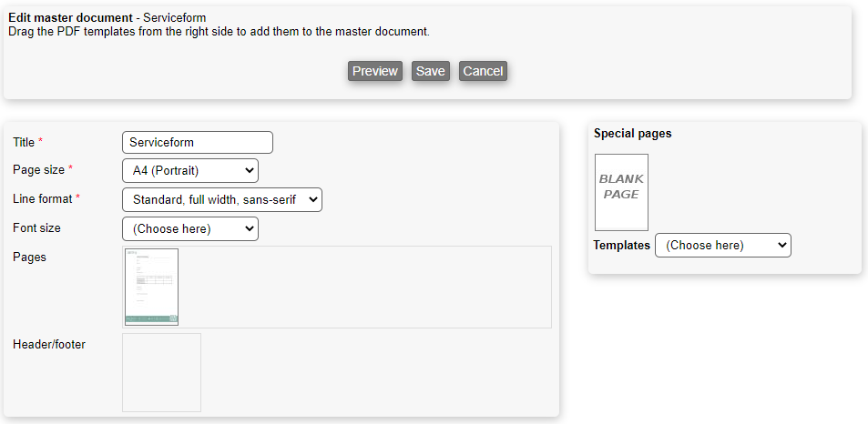The image size is (868, 424).
Task: Click the Templates label text
Action: [621, 245]
